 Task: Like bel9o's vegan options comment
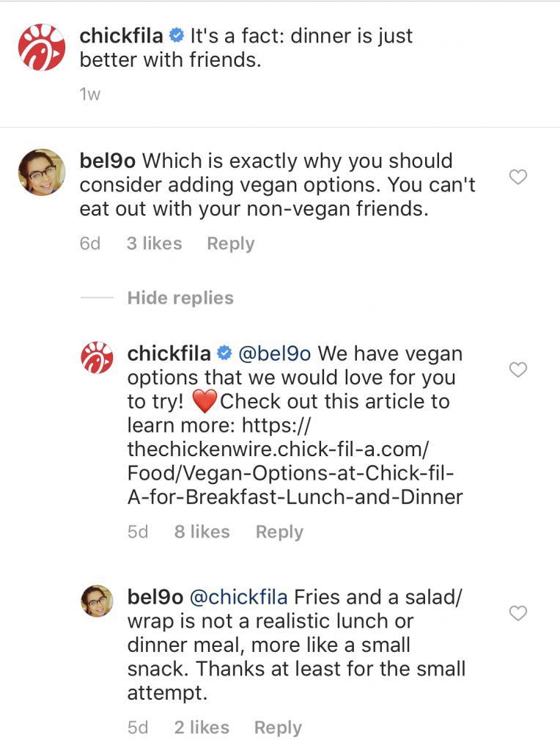[518, 177]
